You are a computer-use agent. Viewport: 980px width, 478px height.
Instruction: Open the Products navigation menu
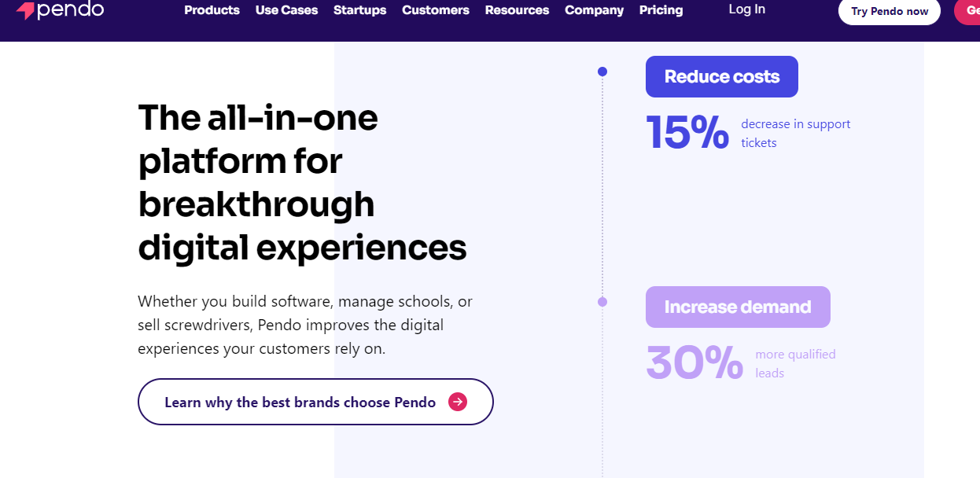click(x=212, y=10)
